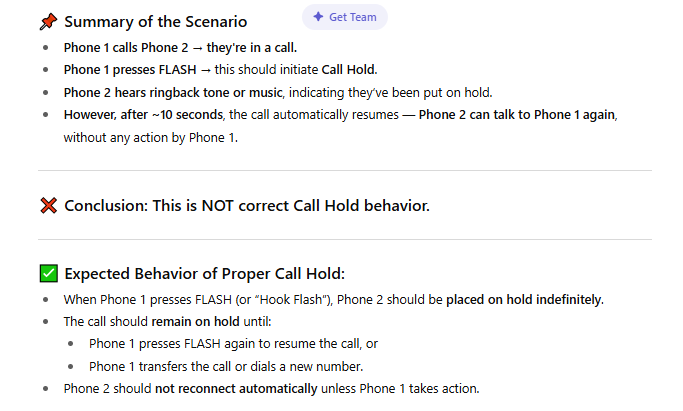Select the 'Summary of the Scenario' heading
This screenshot has width=683, height=411.
[156, 22]
